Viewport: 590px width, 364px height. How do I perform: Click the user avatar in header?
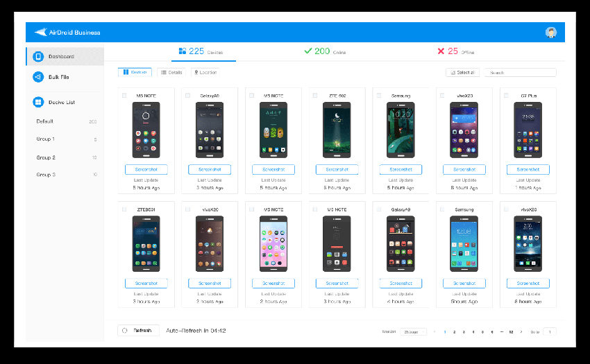tap(551, 33)
